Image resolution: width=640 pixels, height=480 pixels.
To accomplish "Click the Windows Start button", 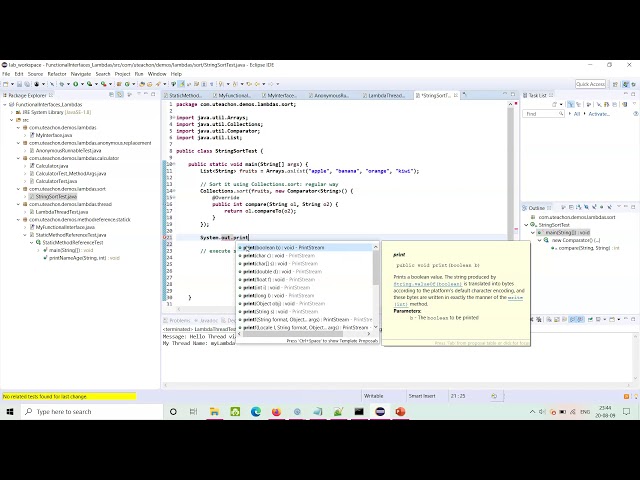I will tap(10, 411).
